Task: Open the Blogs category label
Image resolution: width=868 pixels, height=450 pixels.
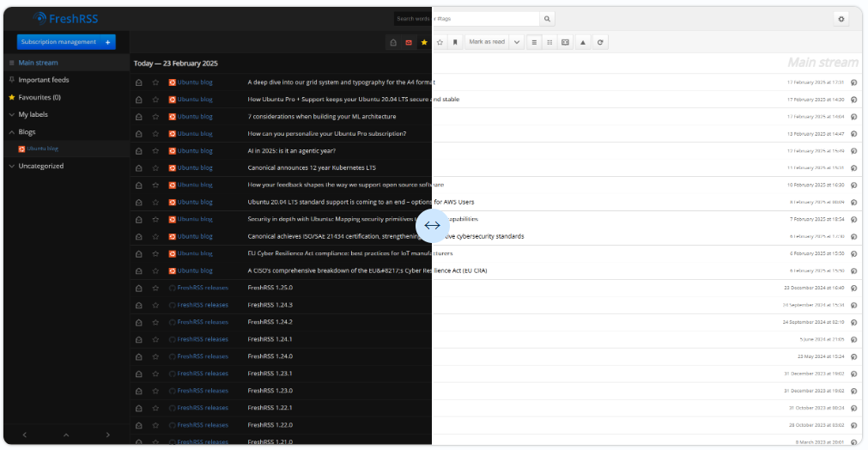Action: (x=27, y=132)
